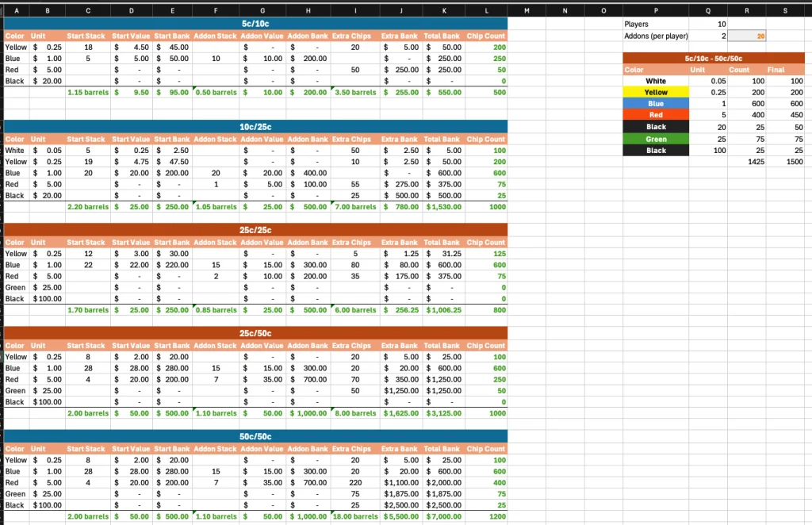Click the 25c/25c orange section header
812x525 pixels.
[255, 230]
